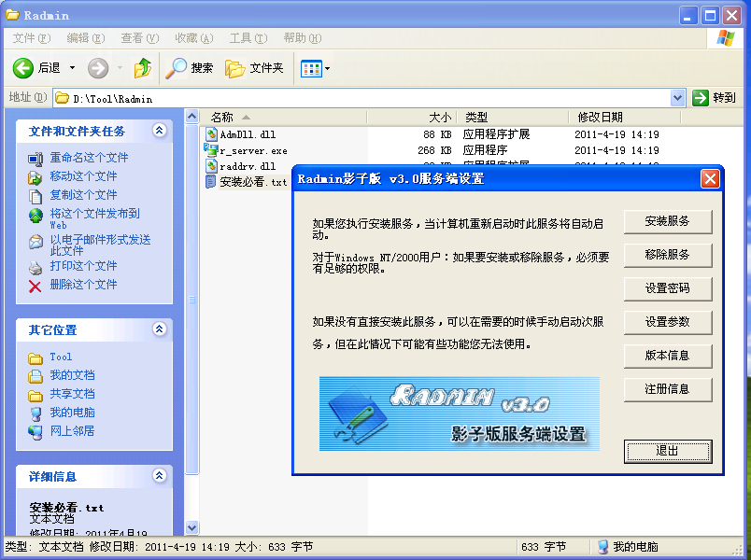Collapse the 详细信息 panel

coord(160,475)
